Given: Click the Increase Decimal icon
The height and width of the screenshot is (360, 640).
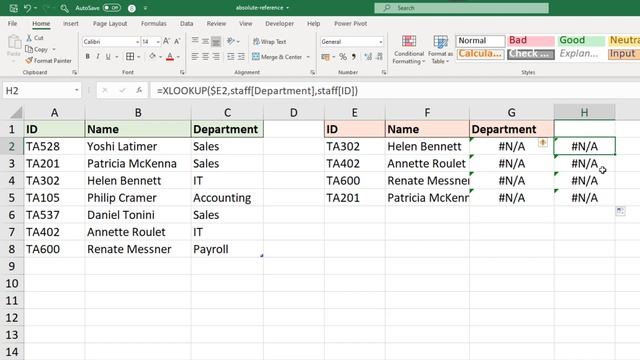Looking at the screenshot, I should pos(368,57).
